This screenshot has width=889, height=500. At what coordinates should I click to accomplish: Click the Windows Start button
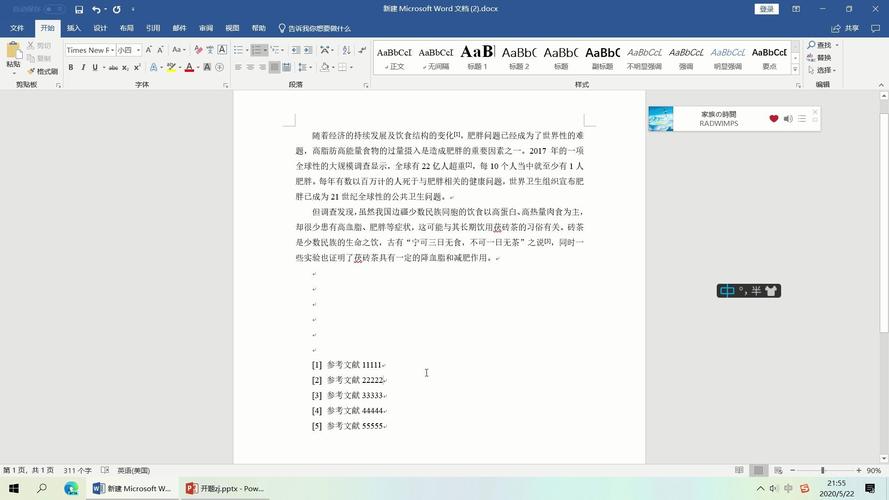pos(14,488)
